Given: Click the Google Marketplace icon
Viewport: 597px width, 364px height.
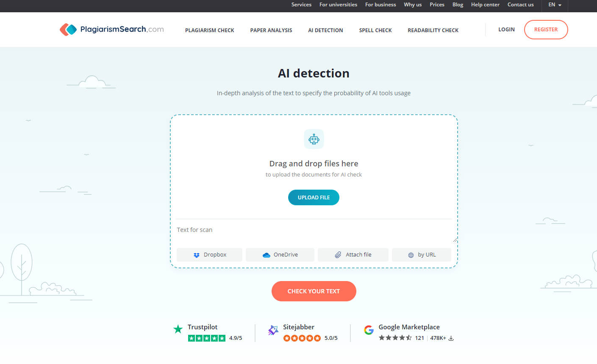Looking at the screenshot, I should [369, 330].
